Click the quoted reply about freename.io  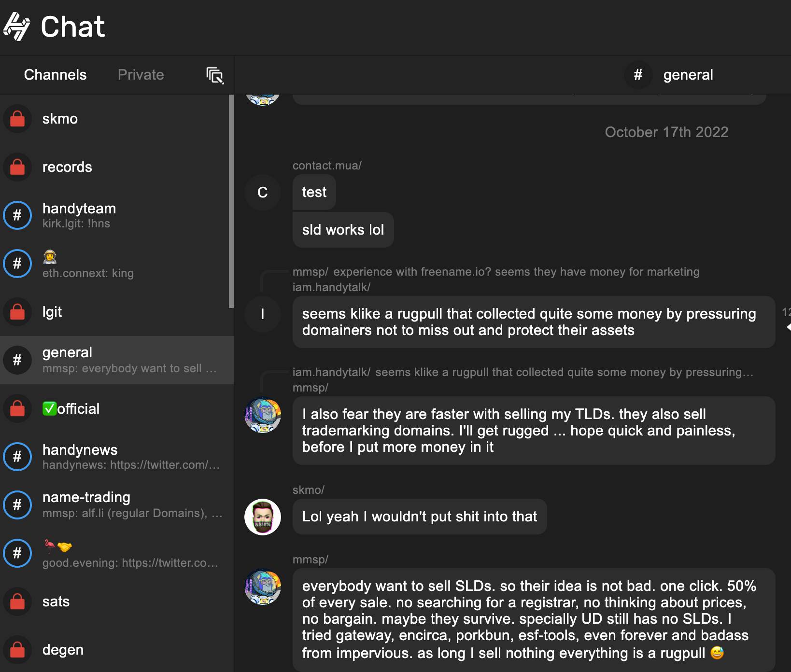496,272
